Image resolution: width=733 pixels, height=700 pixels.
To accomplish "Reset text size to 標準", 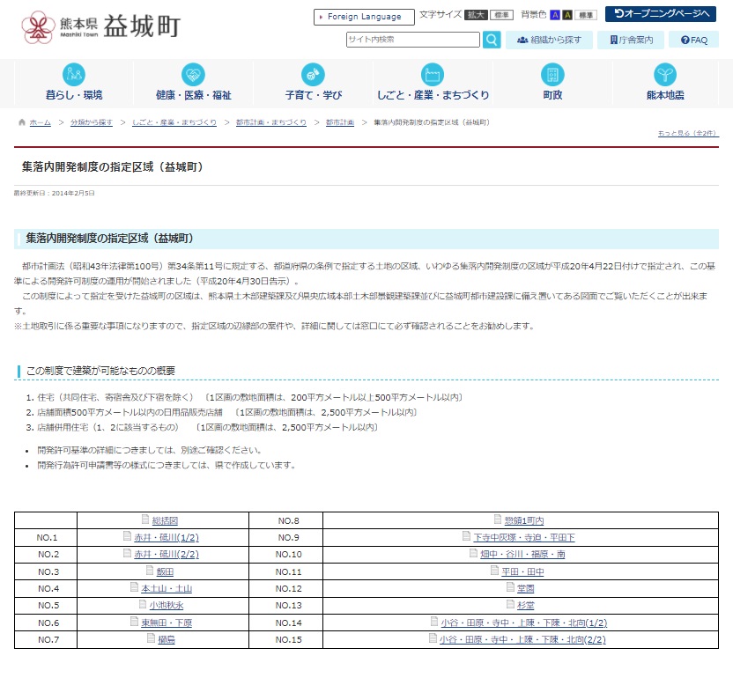I will (501, 15).
